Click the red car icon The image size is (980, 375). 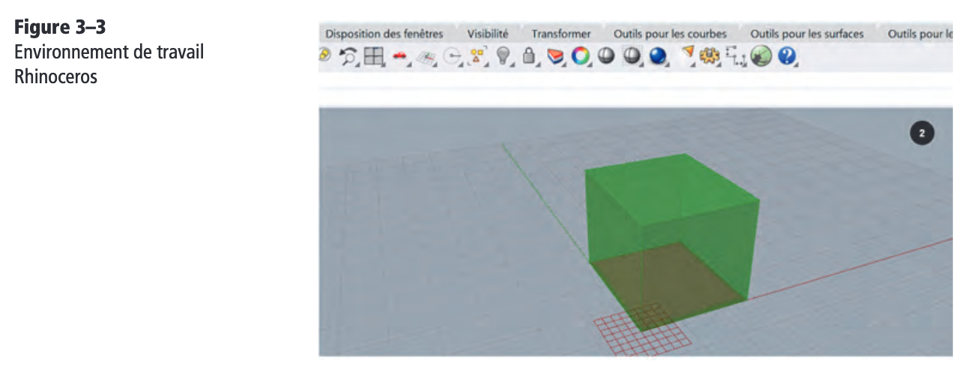tap(400, 57)
